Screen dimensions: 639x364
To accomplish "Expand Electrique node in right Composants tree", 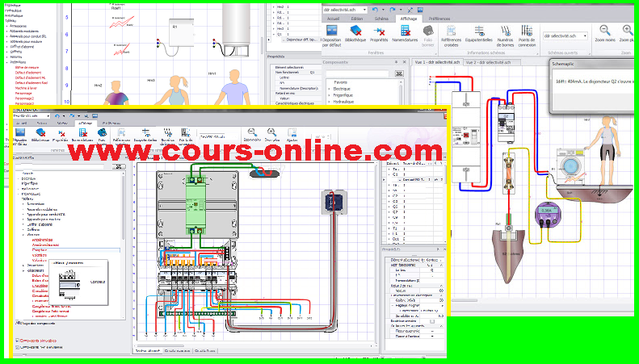I will (330, 89).
